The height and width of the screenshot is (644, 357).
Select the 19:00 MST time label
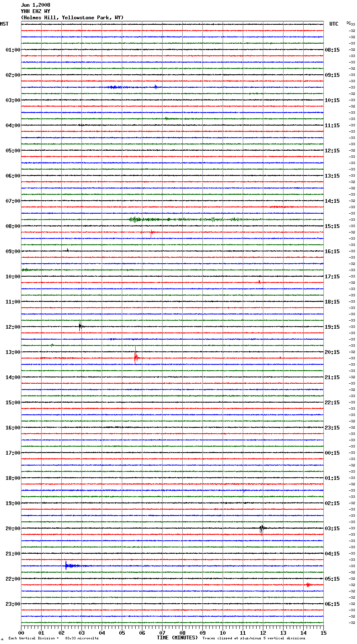pos(13,503)
